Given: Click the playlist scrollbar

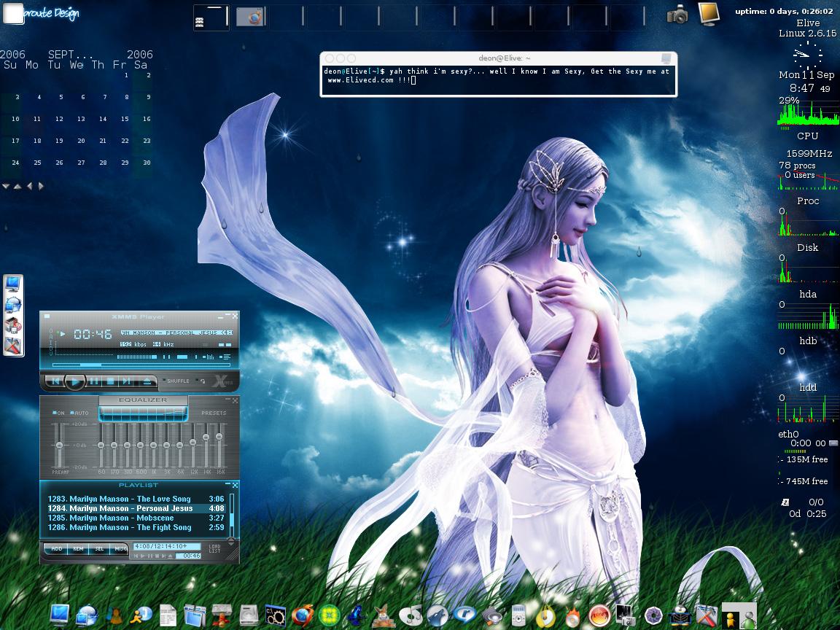Looking at the screenshot, I should pyautogui.click(x=232, y=513).
